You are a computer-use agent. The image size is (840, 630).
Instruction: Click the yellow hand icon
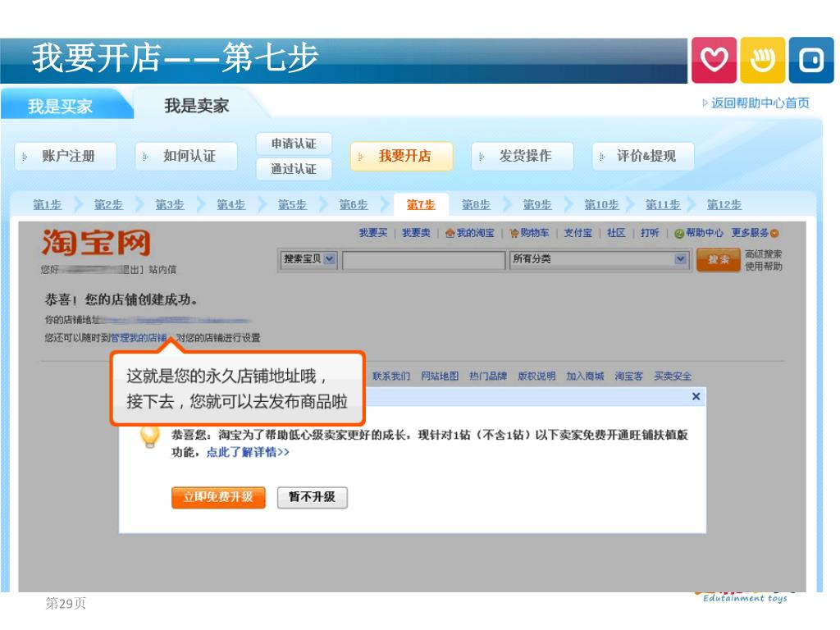pos(762,60)
